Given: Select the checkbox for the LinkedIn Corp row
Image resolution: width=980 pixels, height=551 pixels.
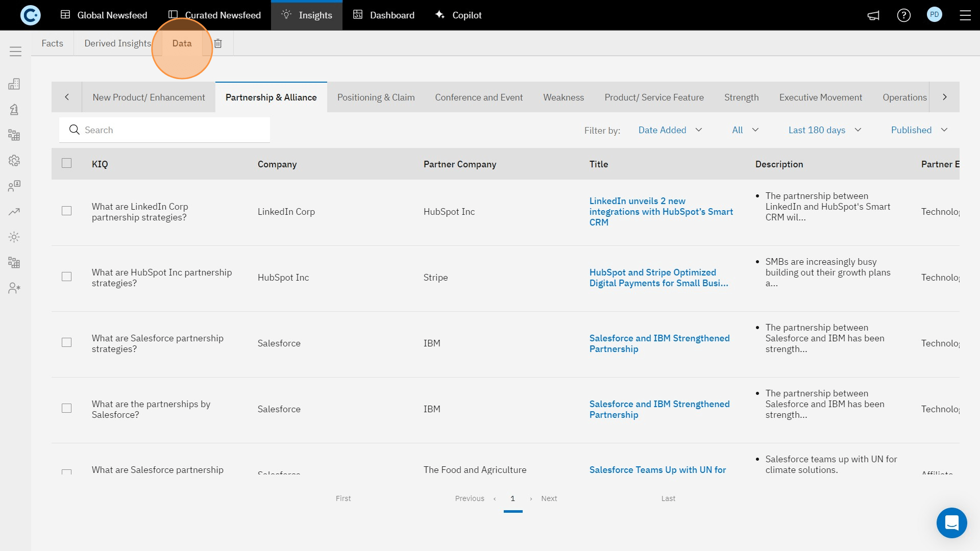Looking at the screenshot, I should [67, 211].
